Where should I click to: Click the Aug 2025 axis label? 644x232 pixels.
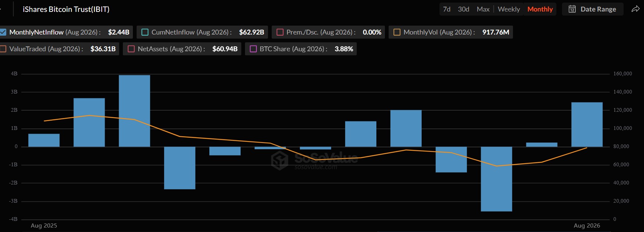tap(44, 225)
